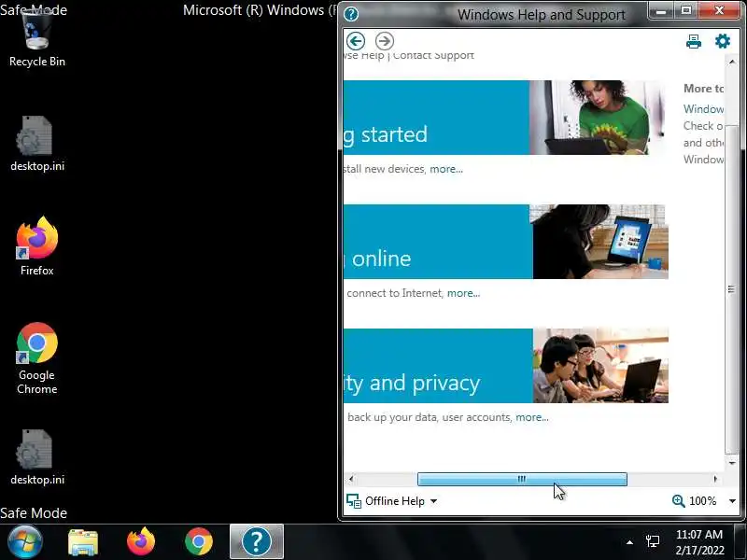Screen dimensions: 747x560
Task: Click the woman in green shirt photo
Action: pos(598,118)
